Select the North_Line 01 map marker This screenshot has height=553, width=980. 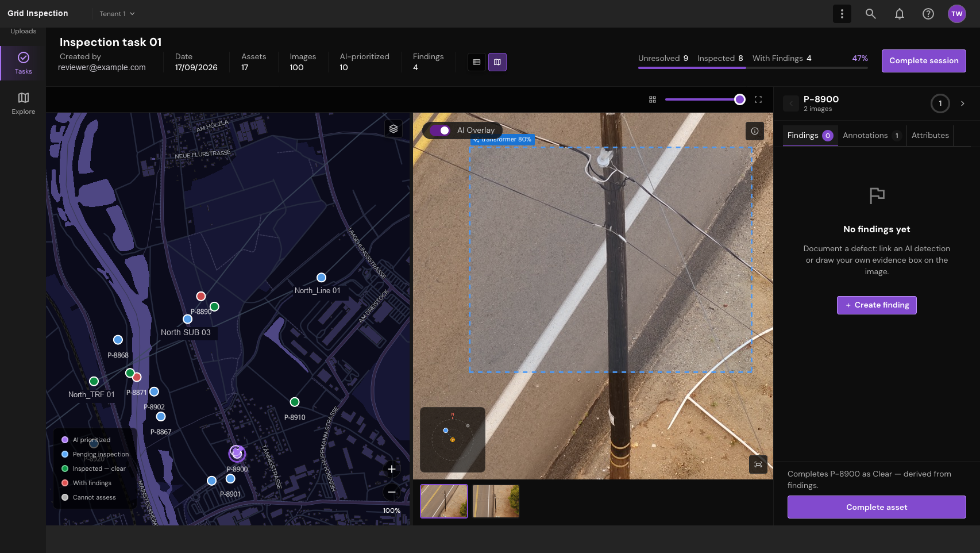coord(321,278)
